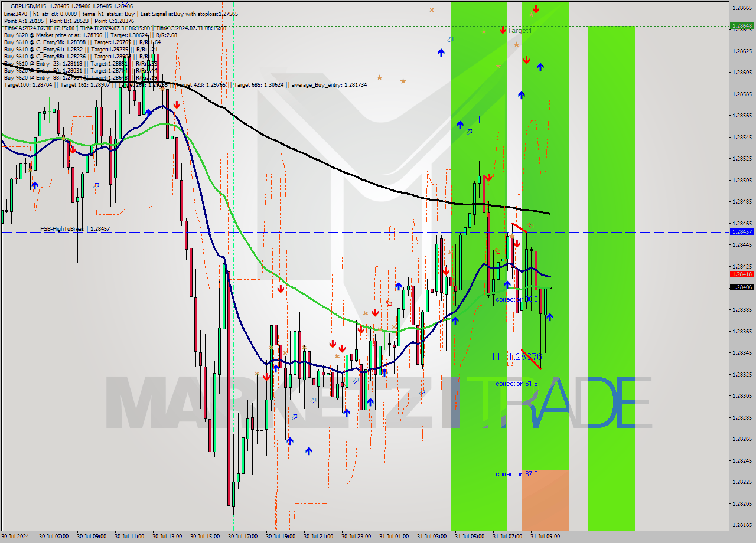Click the 1.28545 price axis label
Screen dimensions: 756x543
click(x=742, y=137)
